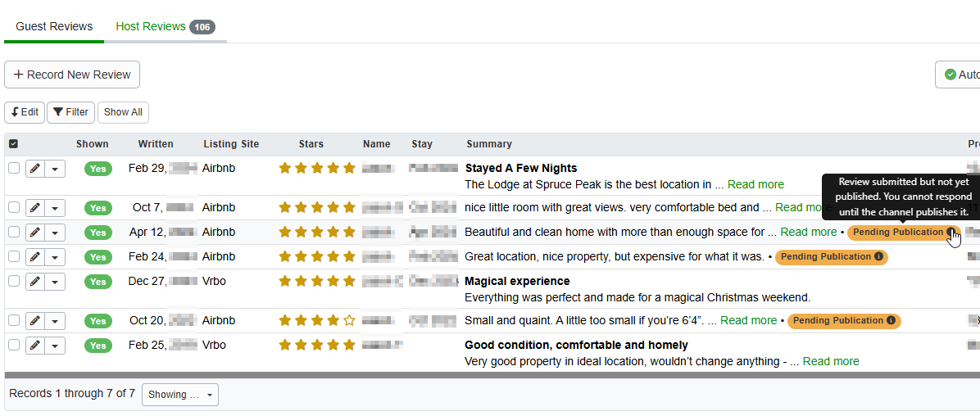980x416 pixels.
Task: Click the info icon on Apr 12 Pending Publication badge
Action: click(x=951, y=233)
